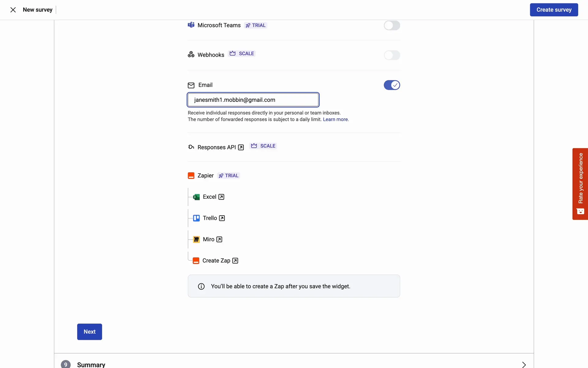Click the Miro icon

(196, 240)
